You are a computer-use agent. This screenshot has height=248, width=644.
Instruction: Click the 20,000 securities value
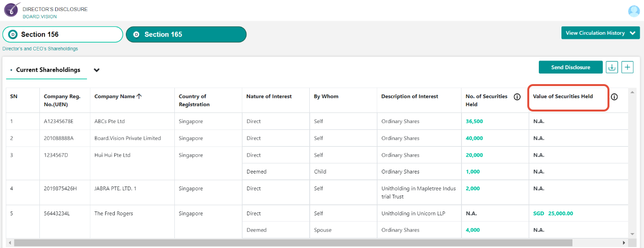coord(474,155)
